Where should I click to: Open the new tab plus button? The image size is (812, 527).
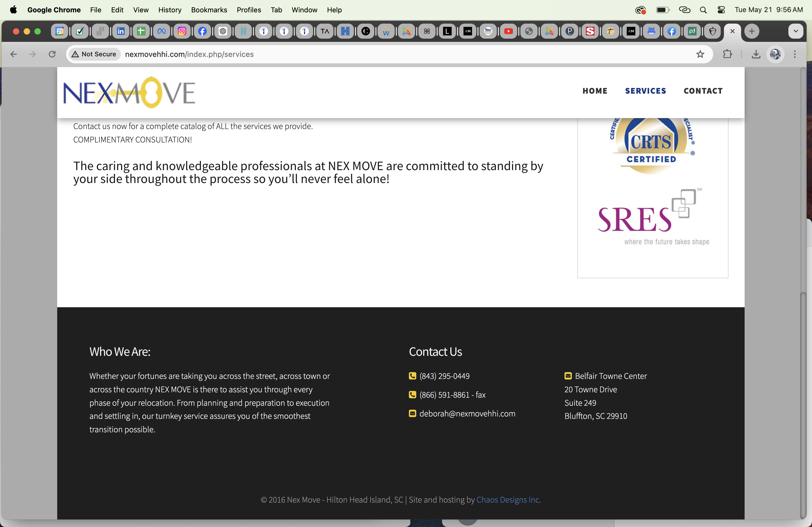point(752,31)
